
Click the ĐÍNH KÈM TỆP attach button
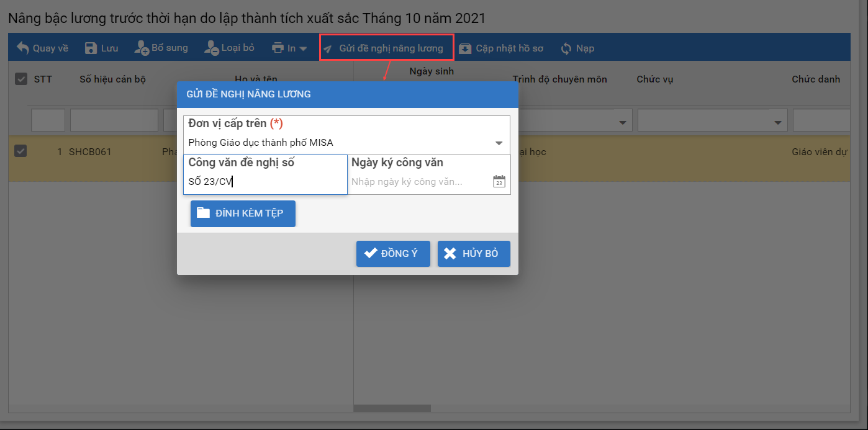[243, 213]
